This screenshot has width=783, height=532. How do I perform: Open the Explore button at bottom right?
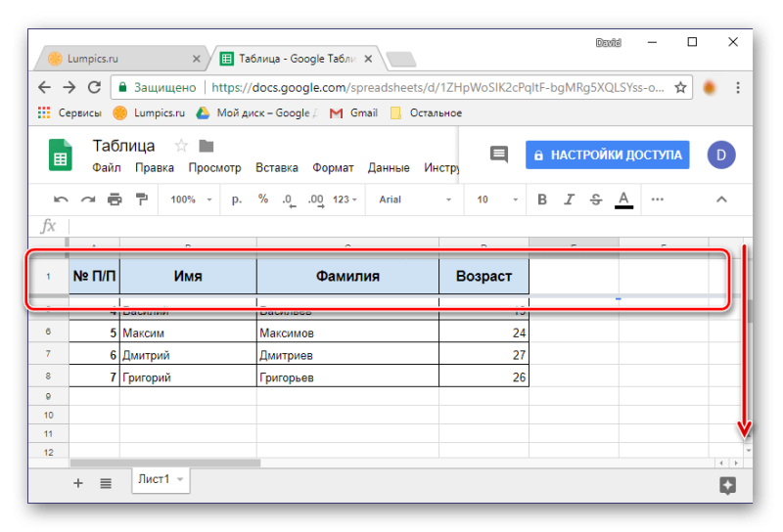click(727, 485)
